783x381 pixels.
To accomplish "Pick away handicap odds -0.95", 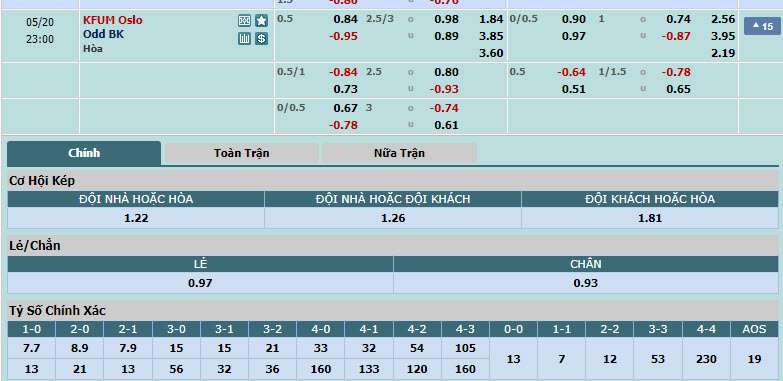I will [344, 36].
